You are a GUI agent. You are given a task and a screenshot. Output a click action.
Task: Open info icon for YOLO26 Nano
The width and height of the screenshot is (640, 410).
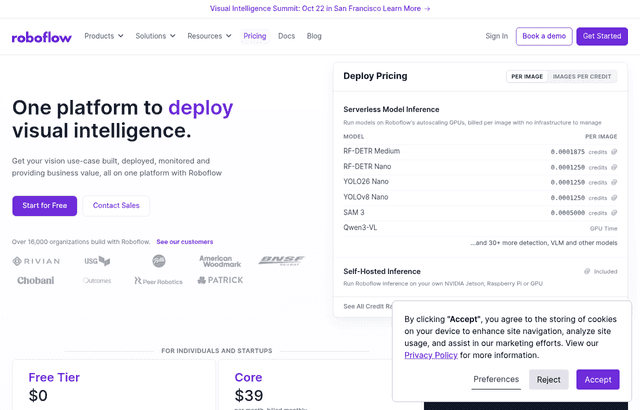click(x=614, y=182)
